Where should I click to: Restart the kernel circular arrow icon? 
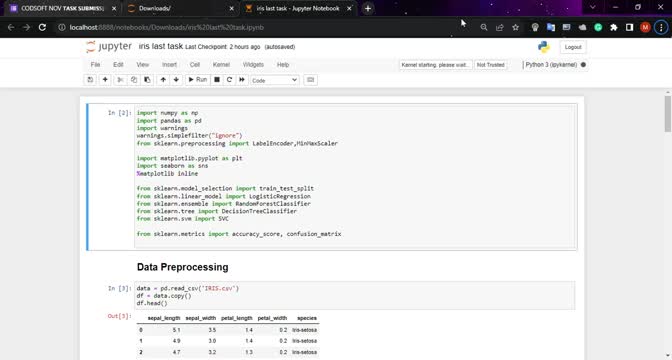[x=229, y=80]
